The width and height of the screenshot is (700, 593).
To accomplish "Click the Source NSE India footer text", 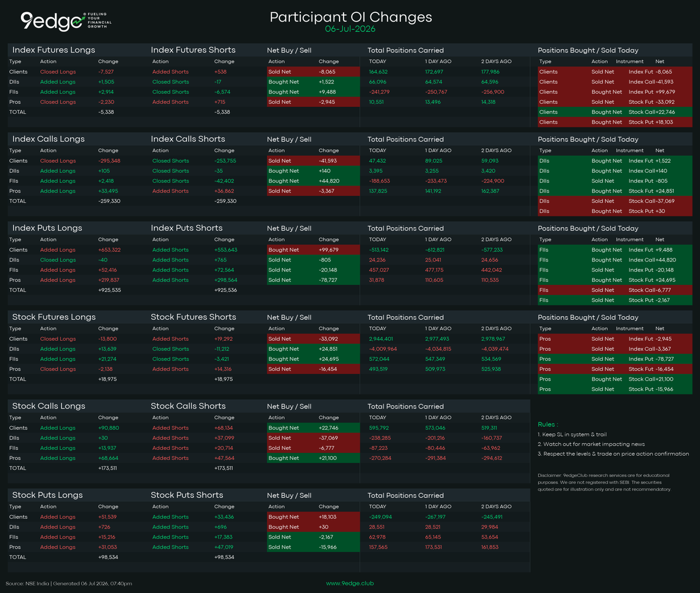I will tap(69, 583).
